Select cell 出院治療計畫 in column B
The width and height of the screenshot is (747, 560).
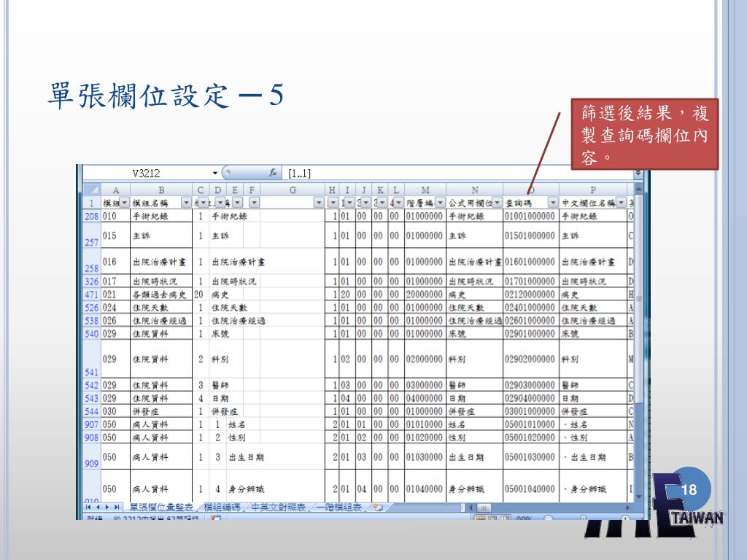(x=161, y=262)
